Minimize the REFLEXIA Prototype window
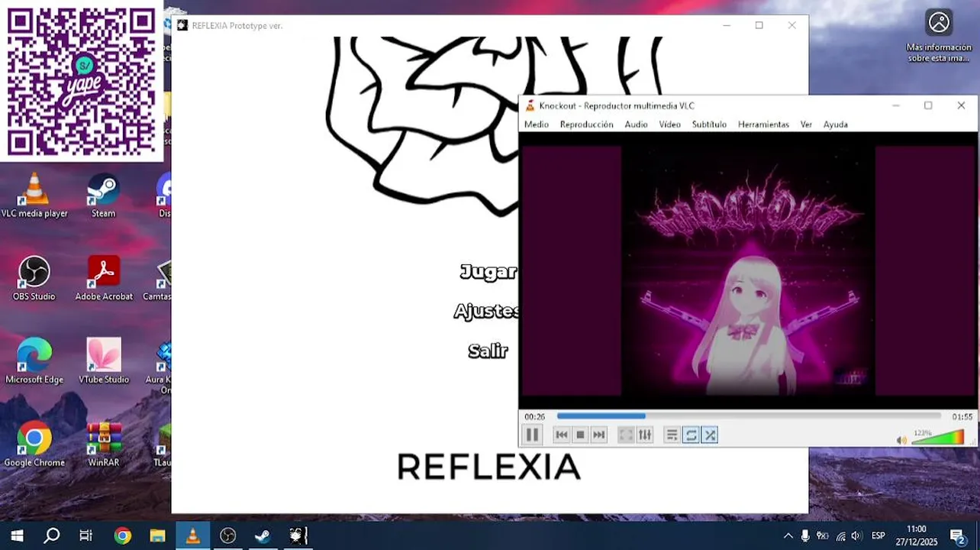Screen dimensions: 980x550 727,25
